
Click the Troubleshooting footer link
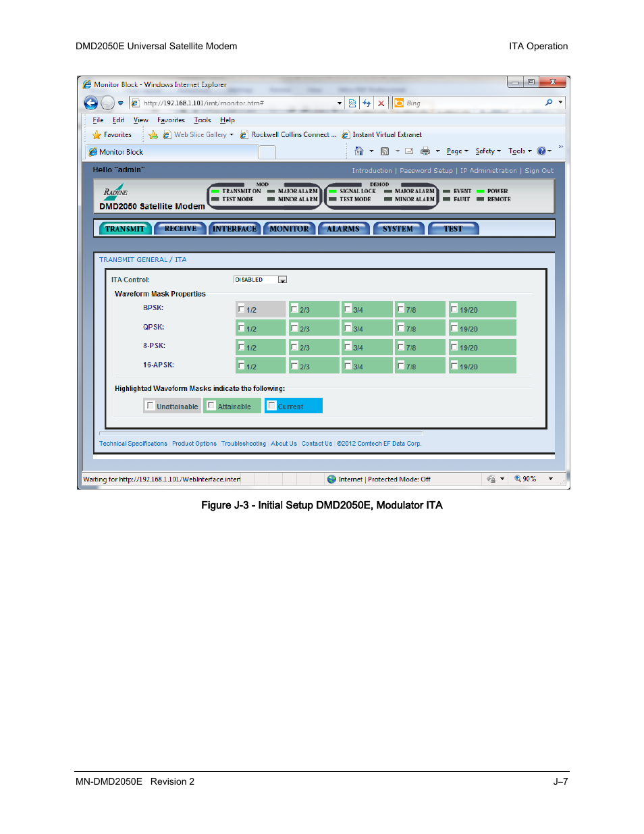[244, 444]
